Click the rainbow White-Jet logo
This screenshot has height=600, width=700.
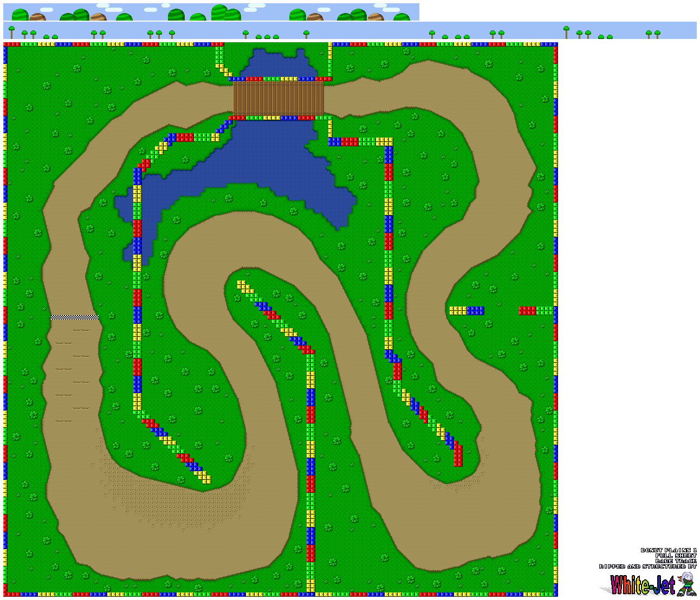(643, 585)
